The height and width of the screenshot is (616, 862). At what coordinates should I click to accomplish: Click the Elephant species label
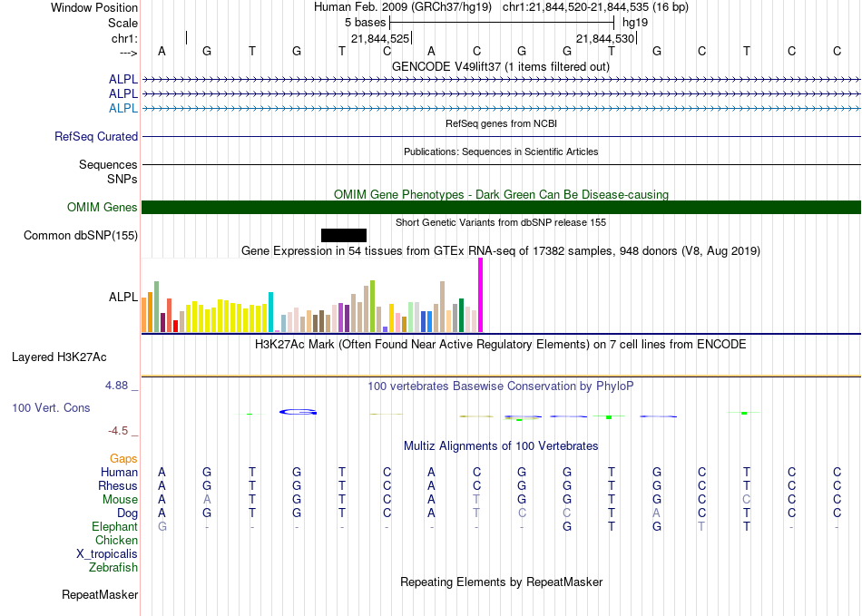tap(114, 526)
